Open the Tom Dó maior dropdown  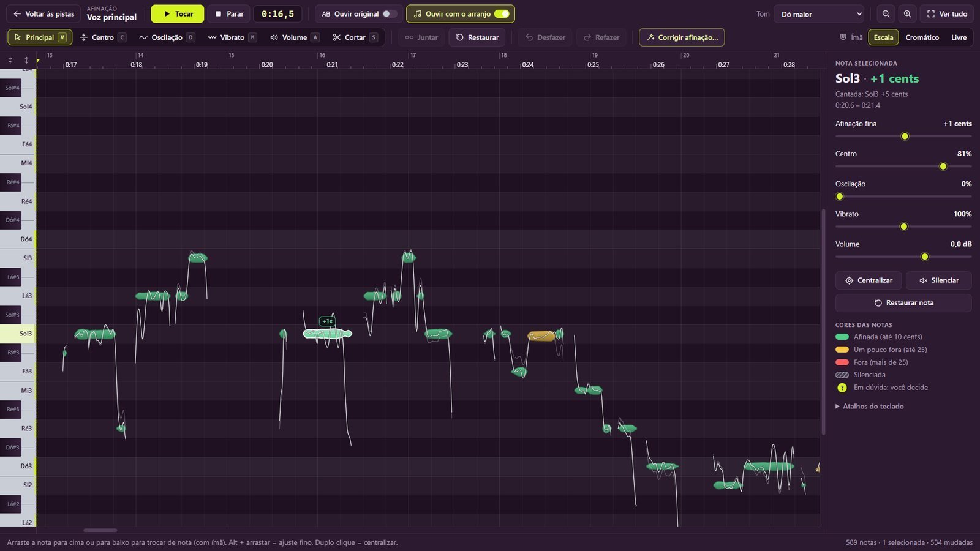pyautogui.click(x=819, y=13)
